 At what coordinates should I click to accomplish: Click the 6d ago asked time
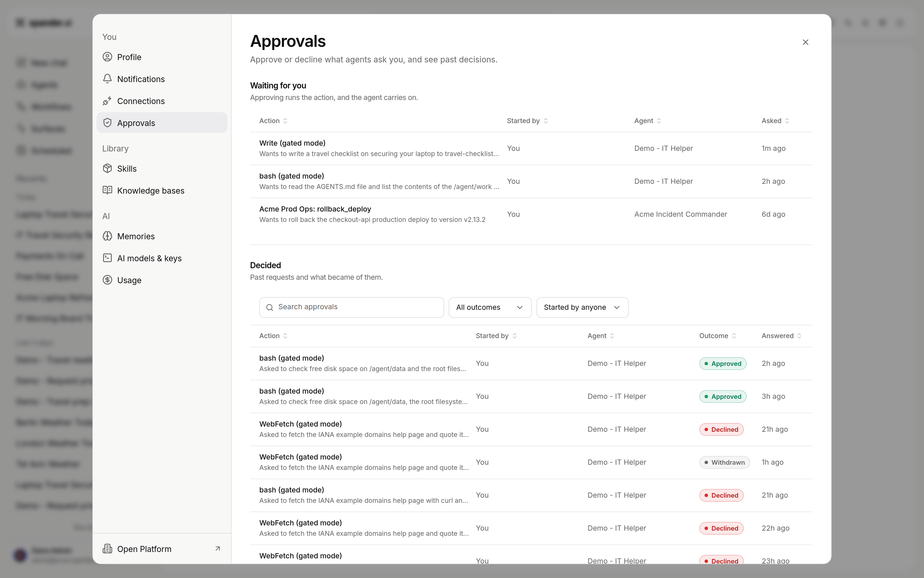pos(774,214)
